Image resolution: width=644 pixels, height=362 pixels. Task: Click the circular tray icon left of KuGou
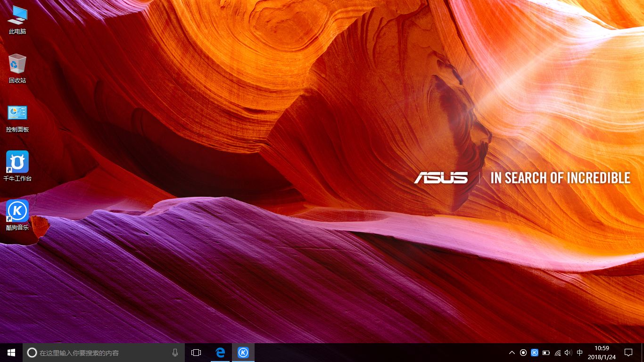coord(523,352)
